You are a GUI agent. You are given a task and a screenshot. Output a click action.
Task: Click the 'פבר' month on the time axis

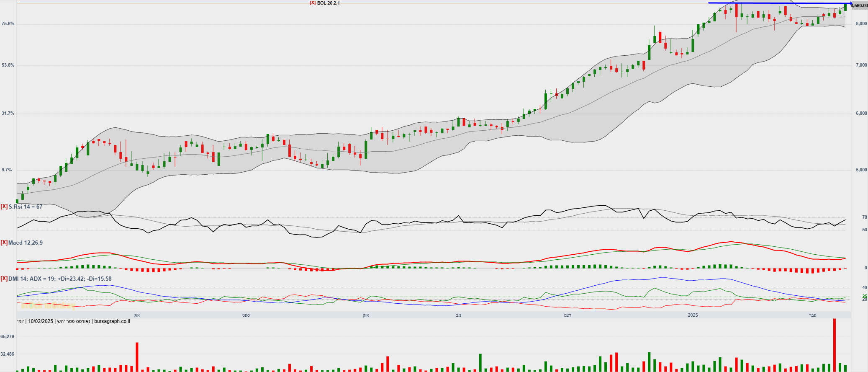tap(813, 315)
